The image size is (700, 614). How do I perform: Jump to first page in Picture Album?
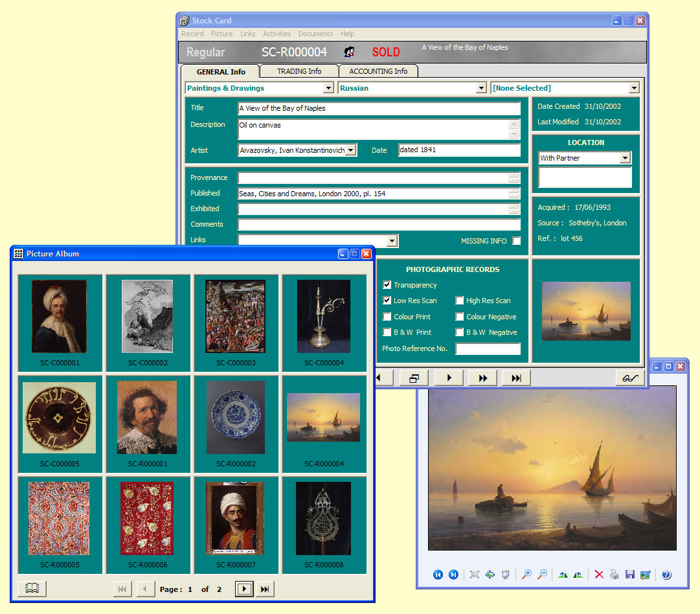click(x=122, y=589)
